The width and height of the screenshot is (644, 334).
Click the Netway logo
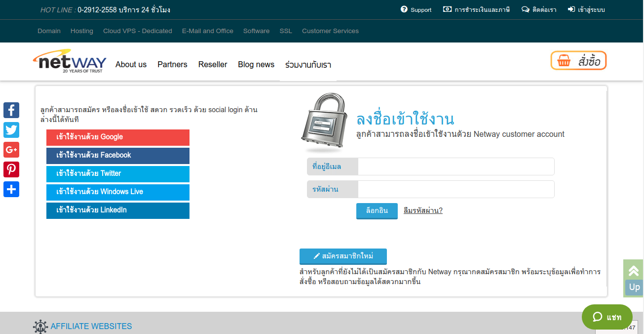point(70,61)
